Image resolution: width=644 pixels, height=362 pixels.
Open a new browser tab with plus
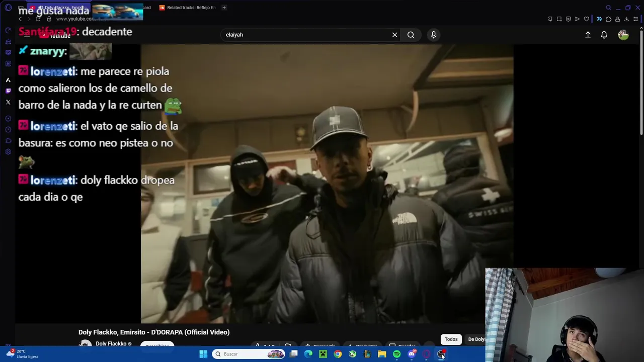pyautogui.click(x=224, y=8)
